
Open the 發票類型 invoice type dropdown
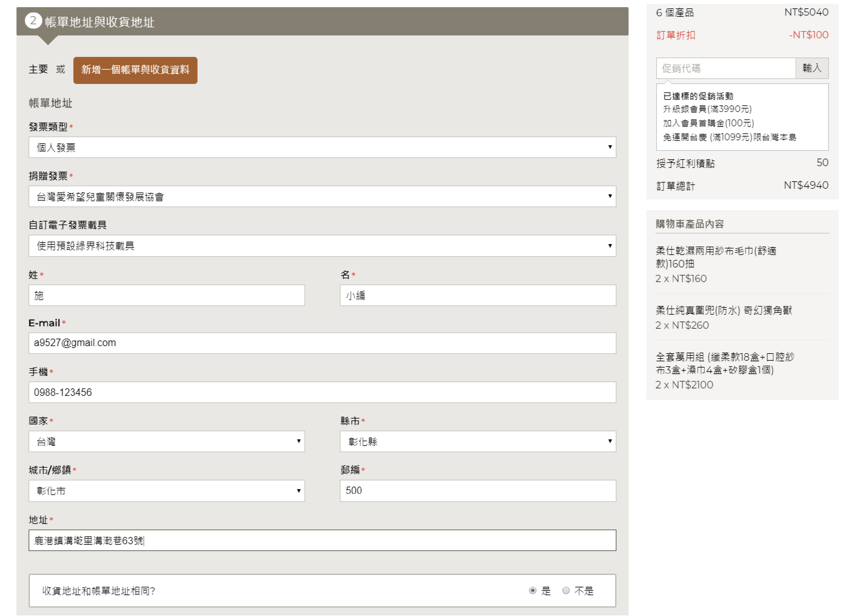[322, 147]
